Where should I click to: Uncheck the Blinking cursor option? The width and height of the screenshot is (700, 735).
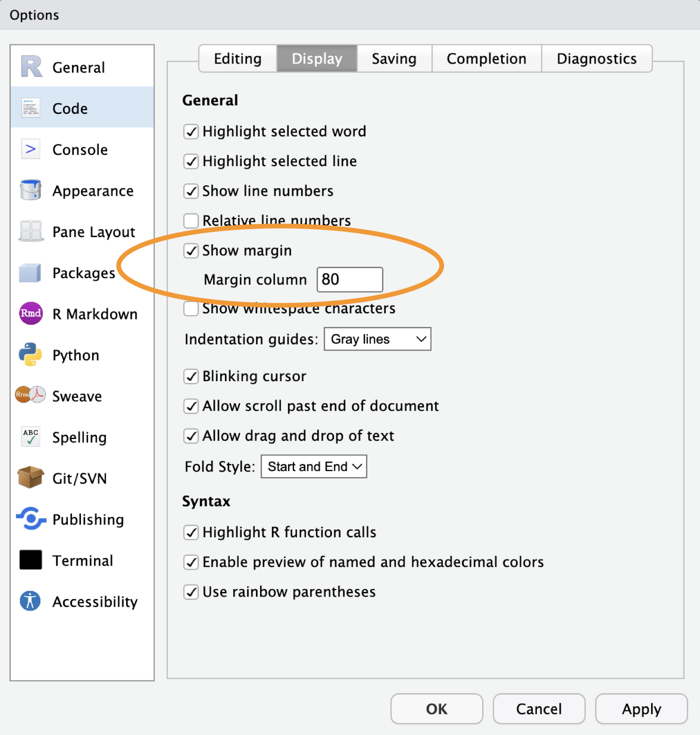191,376
